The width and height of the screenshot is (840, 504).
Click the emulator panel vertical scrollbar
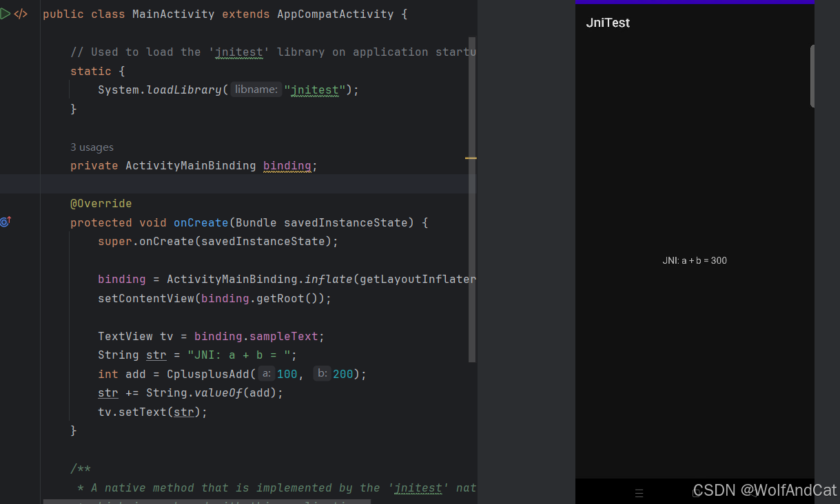[812, 76]
